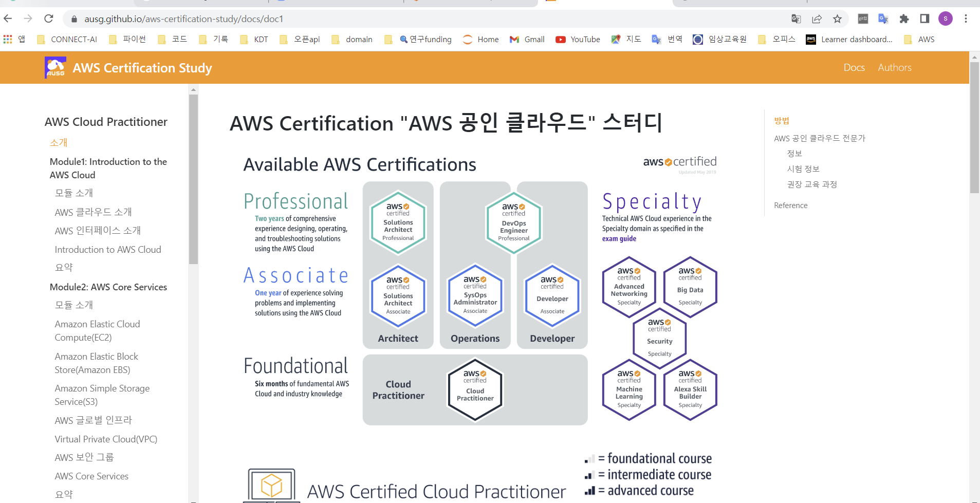
Task: Open the Gmail bookmark
Action: 527,39
